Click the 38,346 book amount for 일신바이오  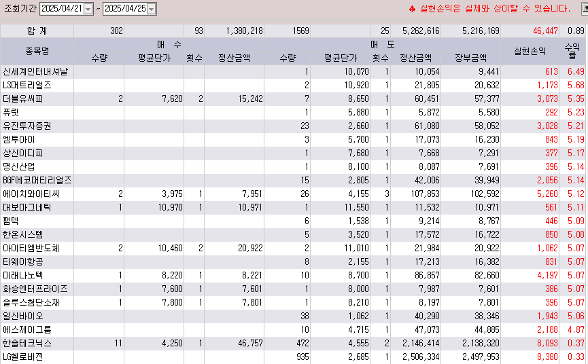pyautogui.click(x=487, y=316)
